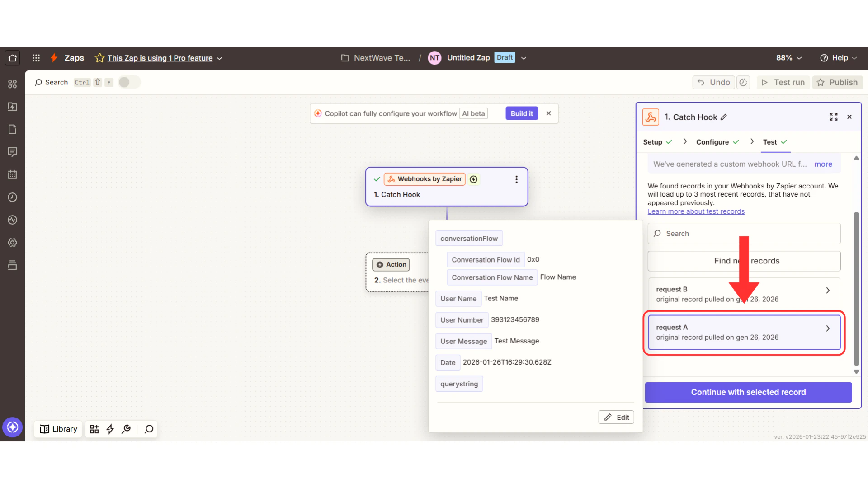The height and width of the screenshot is (488, 868).
Task: Click the add-step grid icon near Library
Action: (94, 429)
